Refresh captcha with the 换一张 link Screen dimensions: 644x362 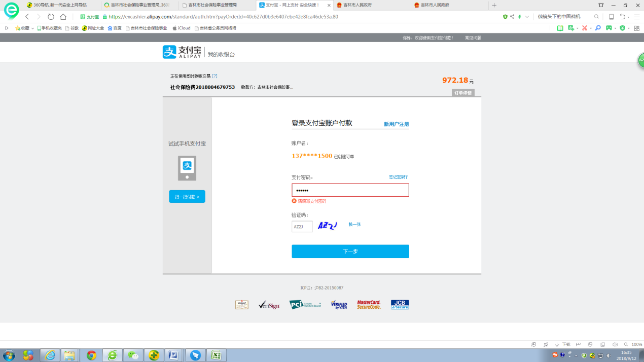coord(354,224)
